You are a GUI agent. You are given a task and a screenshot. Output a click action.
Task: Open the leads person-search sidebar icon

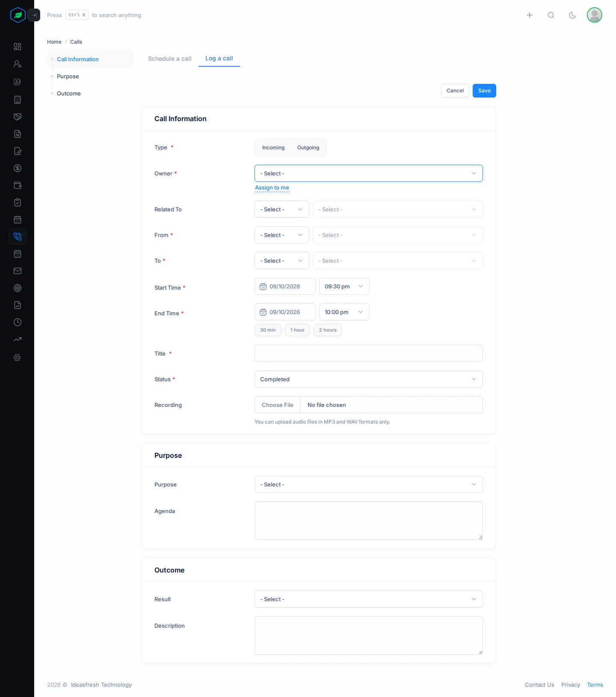18,64
